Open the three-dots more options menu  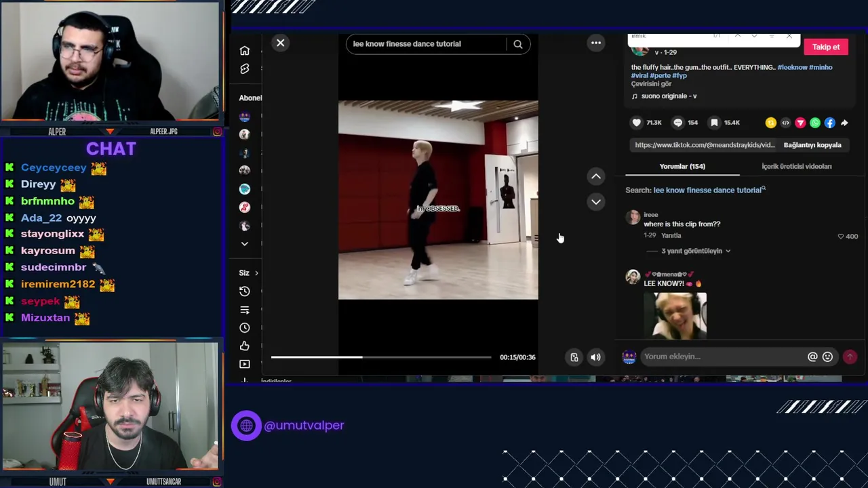point(596,43)
